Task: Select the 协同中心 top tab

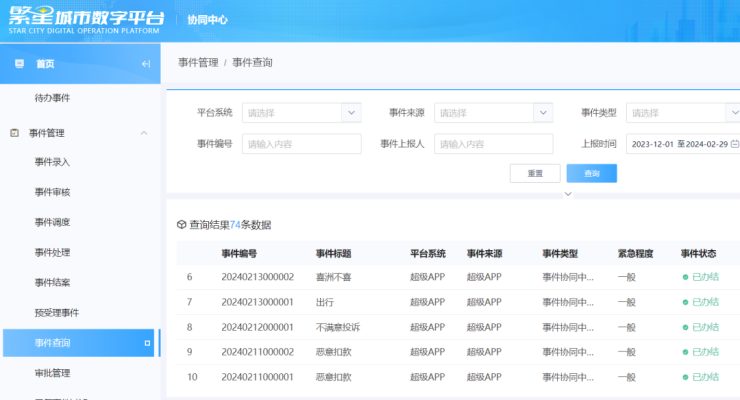Action: [206, 20]
